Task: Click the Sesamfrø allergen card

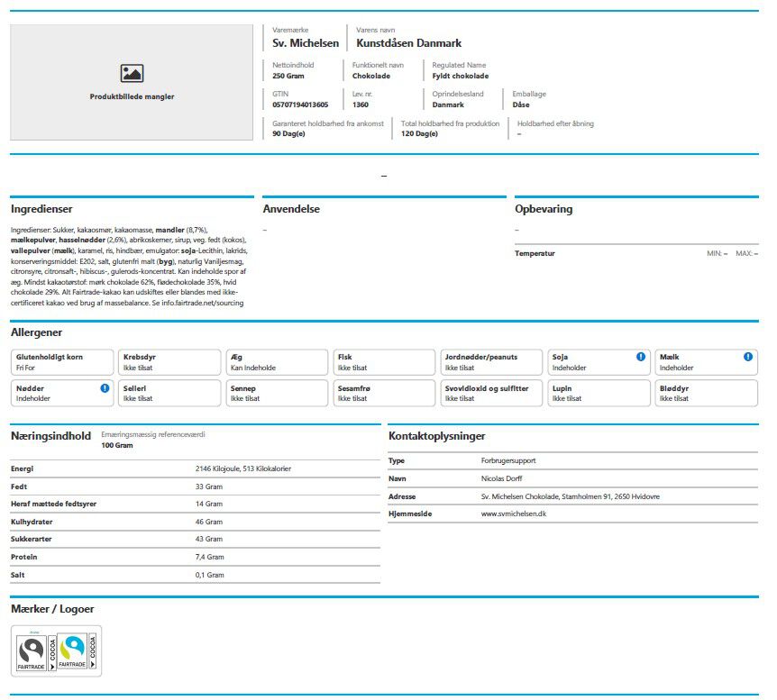Action: pos(384,394)
